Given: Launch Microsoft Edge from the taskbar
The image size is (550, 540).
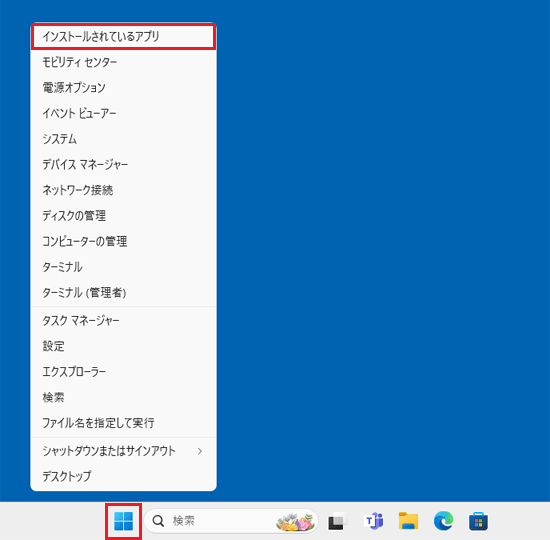Looking at the screenshot, I should point(443,521).
